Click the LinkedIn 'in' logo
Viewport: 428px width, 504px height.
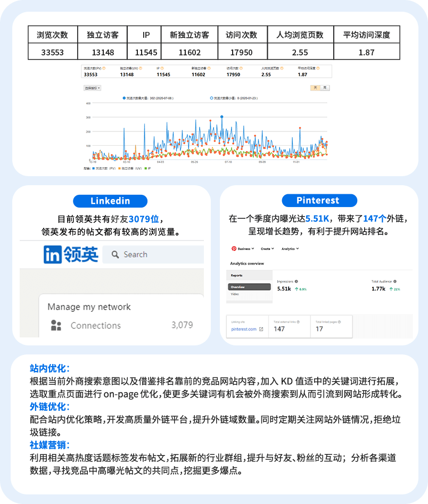click(53, 255)
